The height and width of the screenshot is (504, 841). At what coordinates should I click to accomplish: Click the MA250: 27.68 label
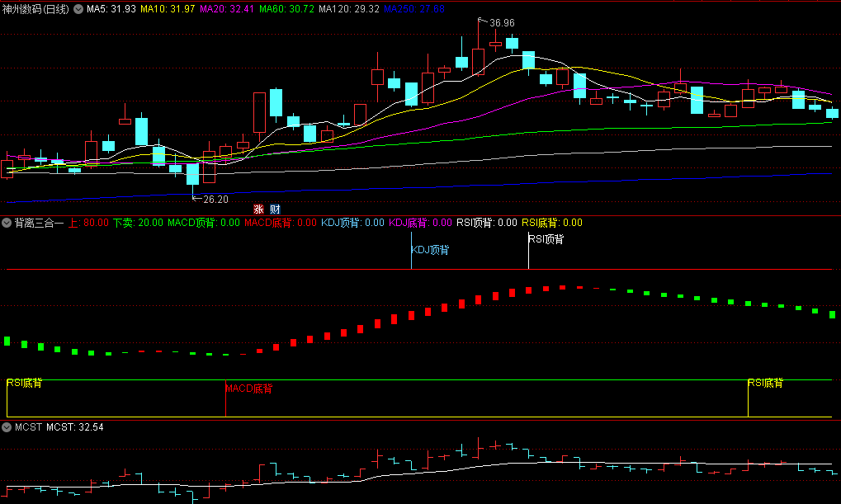point(414,9)
